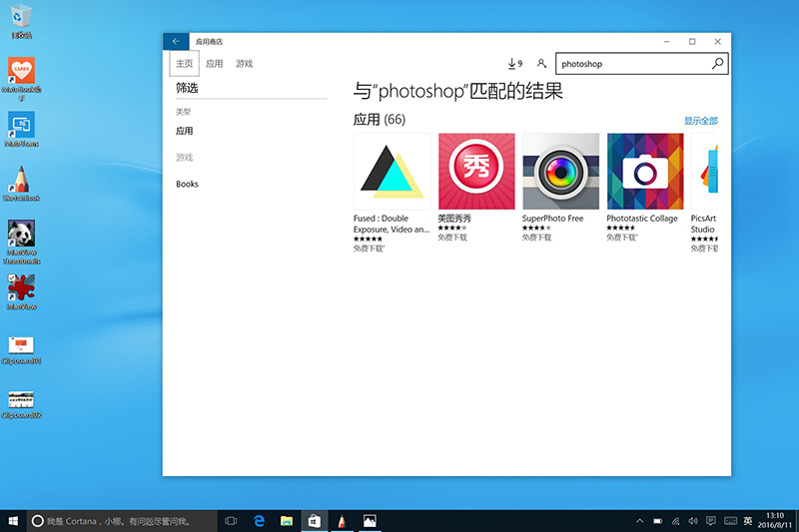799x532 pixels.
Task: Click the 应用 (66) results heading
Action: (380, 120)
